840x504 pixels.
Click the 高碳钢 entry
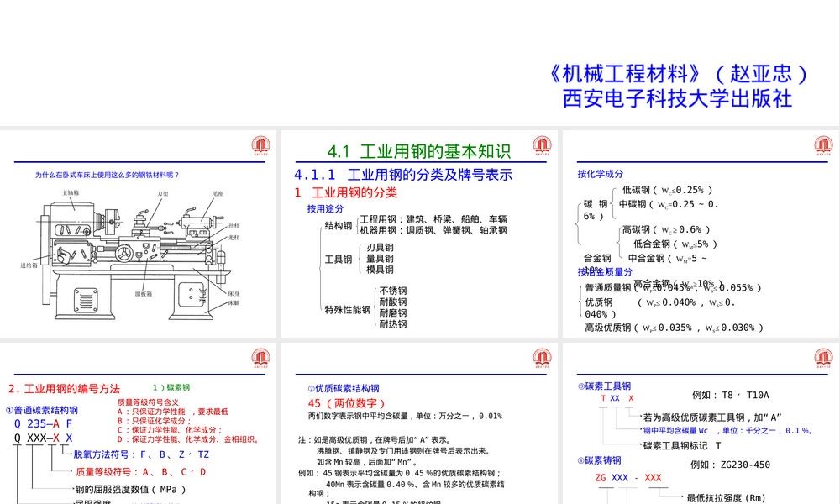click(666, 230)
